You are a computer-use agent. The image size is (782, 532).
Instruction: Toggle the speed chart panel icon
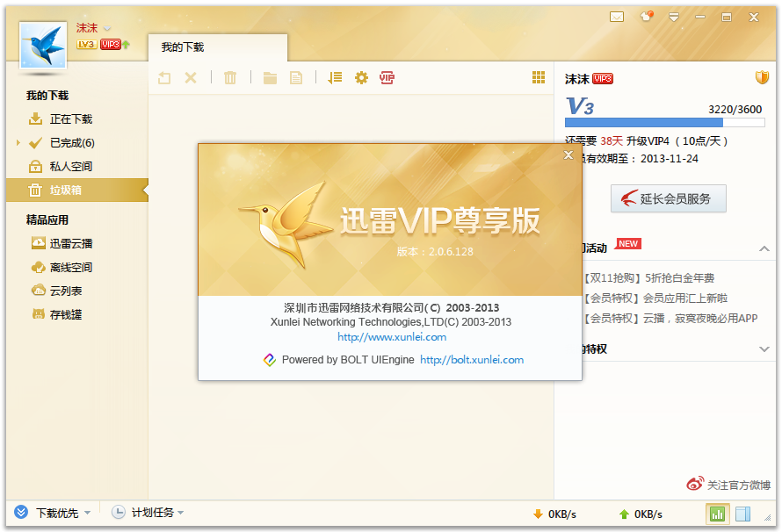pos(718,514)
